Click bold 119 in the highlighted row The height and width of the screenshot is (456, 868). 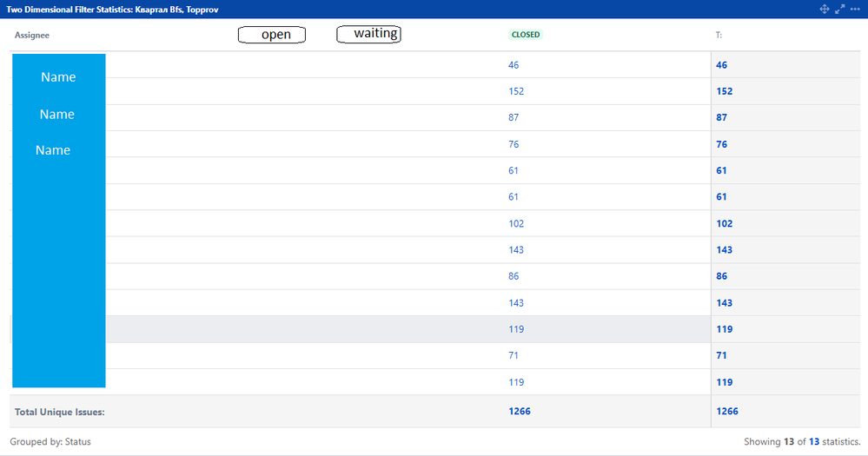coord(724,329)
